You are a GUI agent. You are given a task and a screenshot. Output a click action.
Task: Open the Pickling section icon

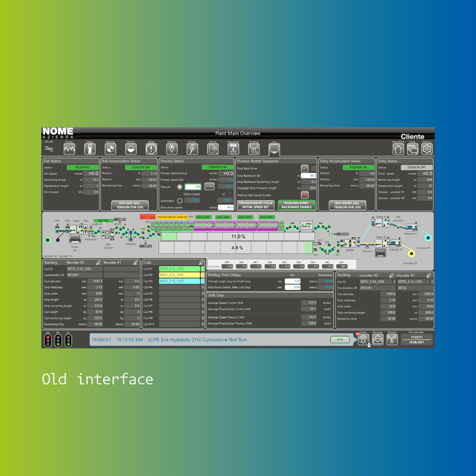254,149
